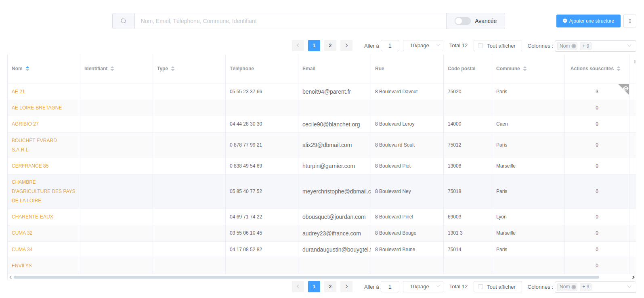Click Ajouter une structure button
The image size is (644, 298).
click(x=588, y=21)
